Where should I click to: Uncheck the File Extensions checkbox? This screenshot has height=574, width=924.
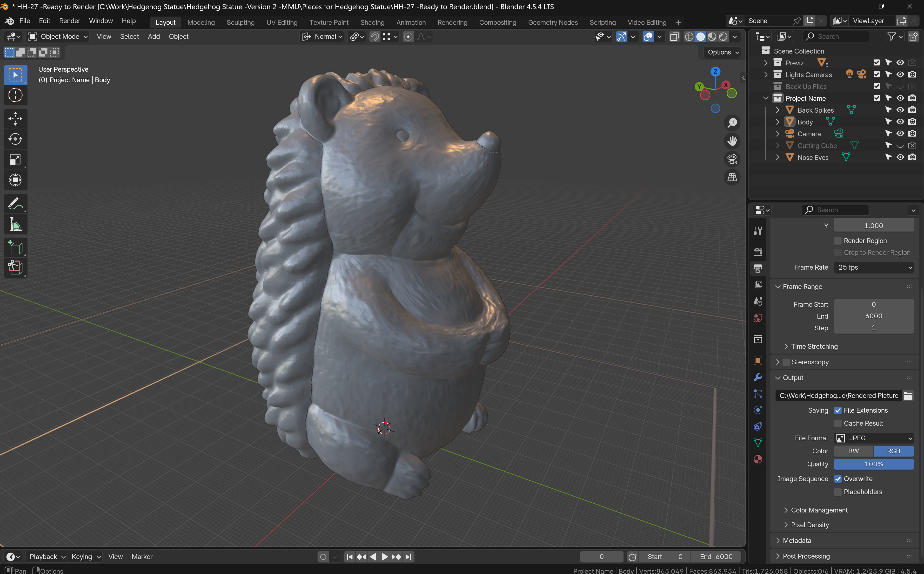click(838, 410)
